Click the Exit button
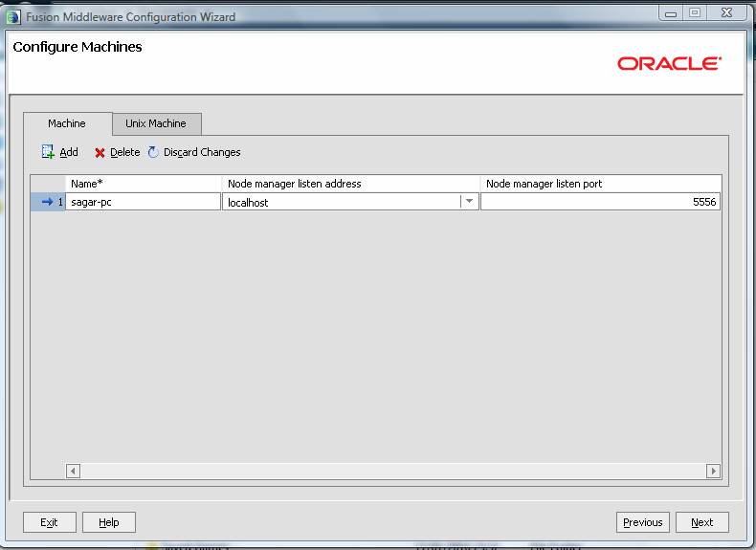 pos(49,522)
